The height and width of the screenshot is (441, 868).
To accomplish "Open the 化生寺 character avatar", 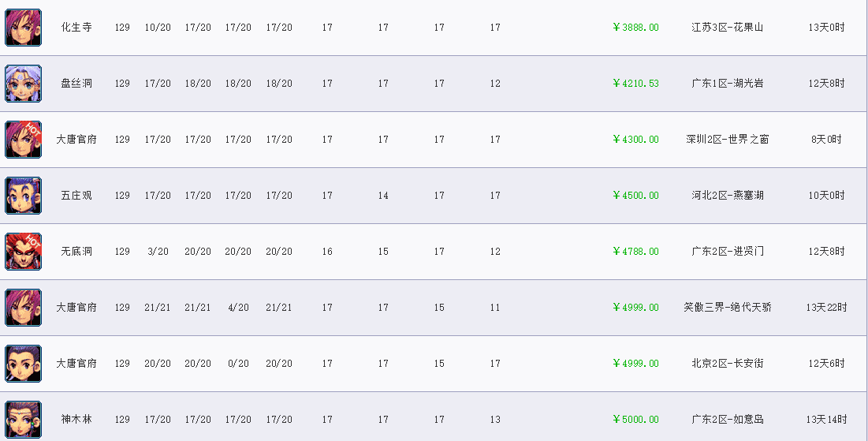I will 23,27.
